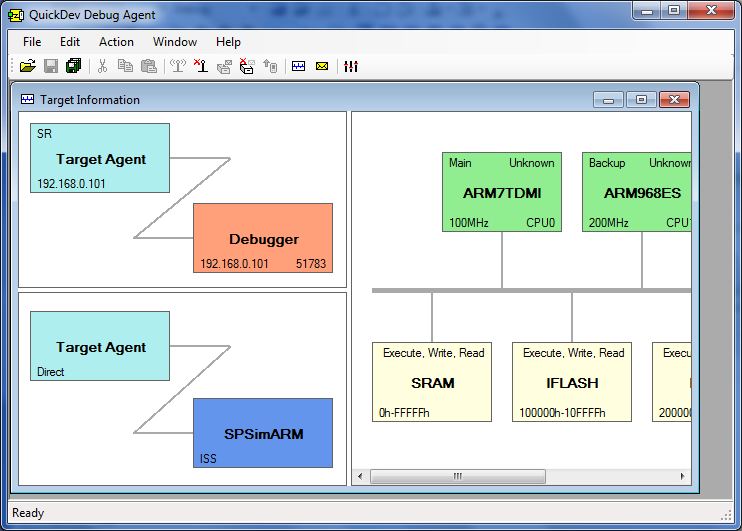This screenshot has height=531, width=742.
Task: Close the Target Information child window
Action: click(674, 100)
